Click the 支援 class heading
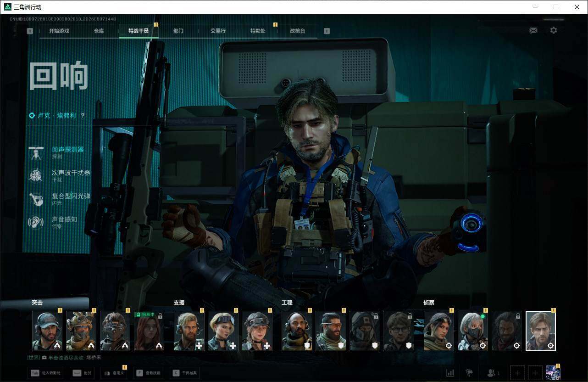This screenshot has width=588, height=382. coord(179,303)
